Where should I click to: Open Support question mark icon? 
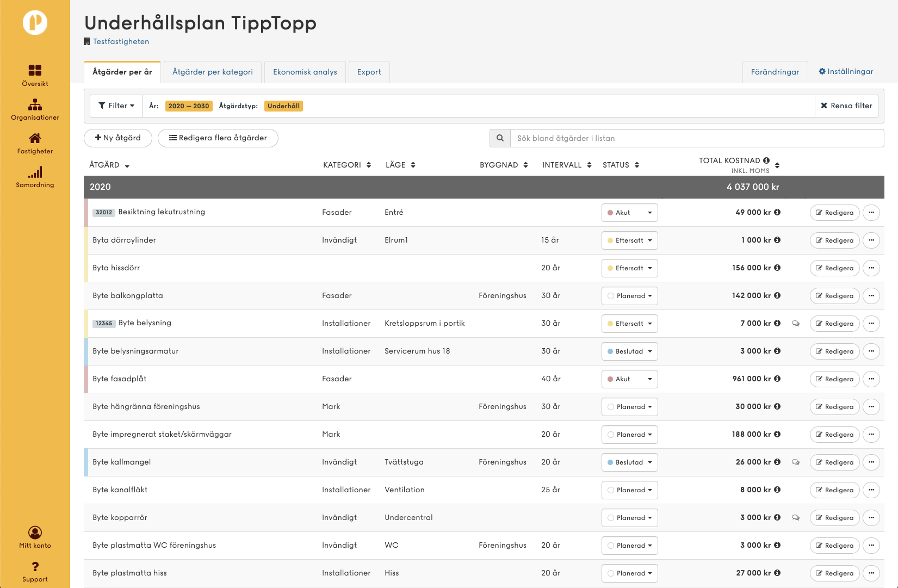[x=35, y=567]
